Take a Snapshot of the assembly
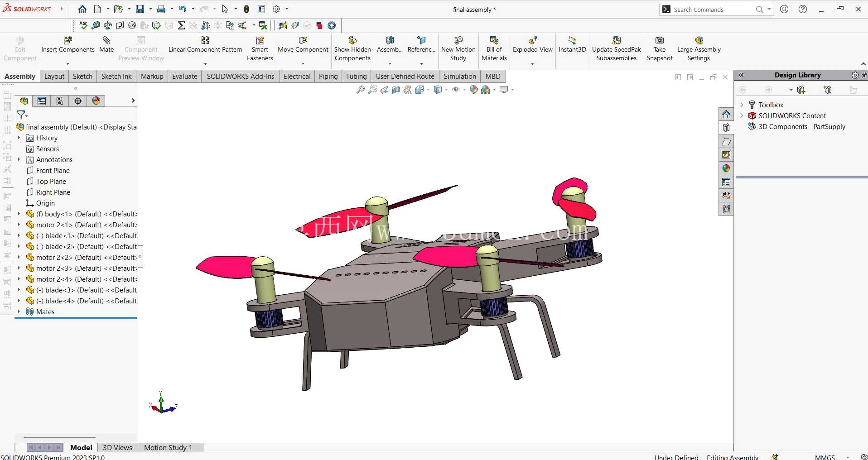 660,49
